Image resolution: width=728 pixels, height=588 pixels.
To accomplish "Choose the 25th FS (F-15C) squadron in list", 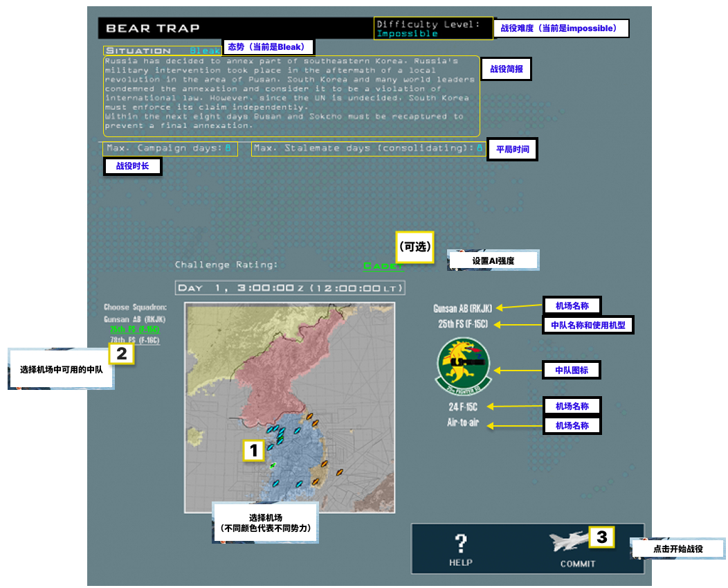I will 134,329.
